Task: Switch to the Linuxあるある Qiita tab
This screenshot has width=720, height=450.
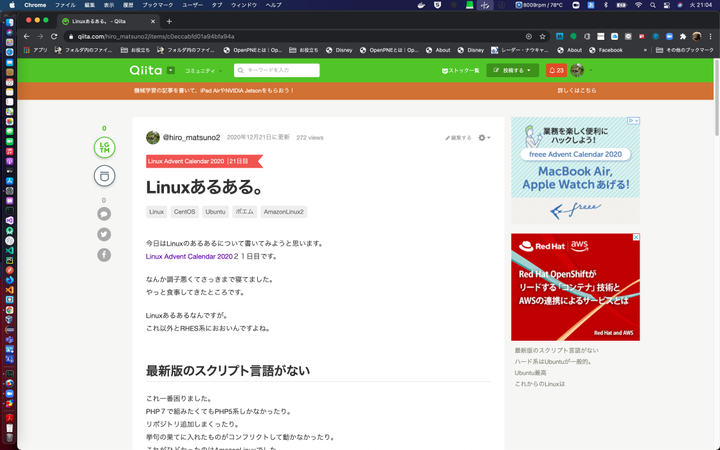Action: [108, 21]
